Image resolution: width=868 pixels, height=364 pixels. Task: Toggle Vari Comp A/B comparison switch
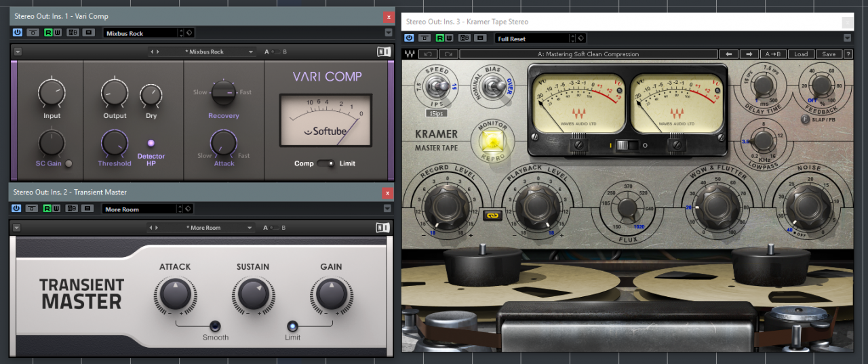275,52
